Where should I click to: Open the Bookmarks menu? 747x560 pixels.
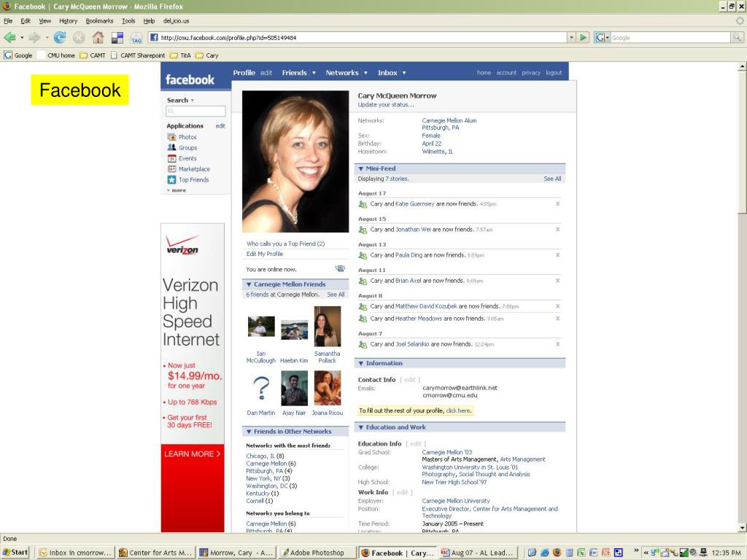[x=99, y=21]
